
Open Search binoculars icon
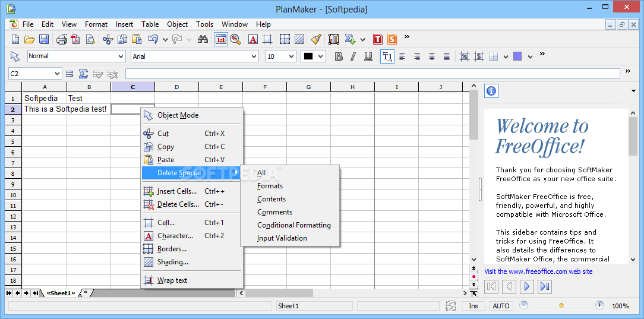coord(203,39)
